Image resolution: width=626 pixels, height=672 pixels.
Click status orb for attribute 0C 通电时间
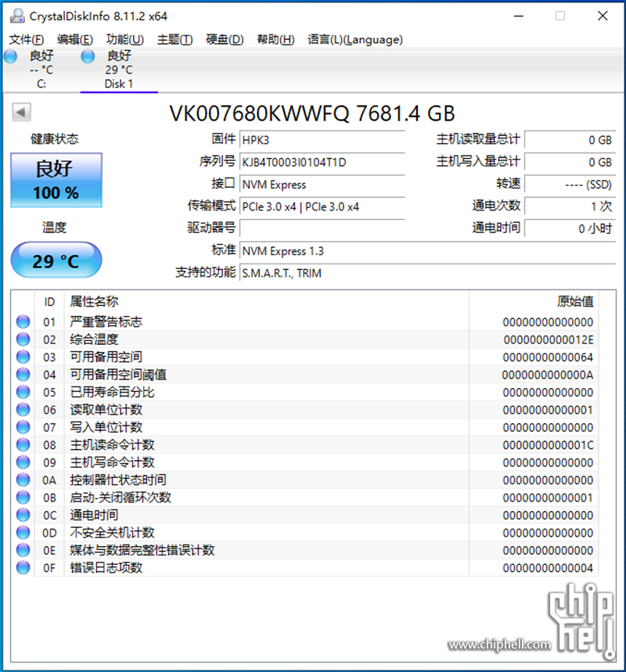(23, 515)
